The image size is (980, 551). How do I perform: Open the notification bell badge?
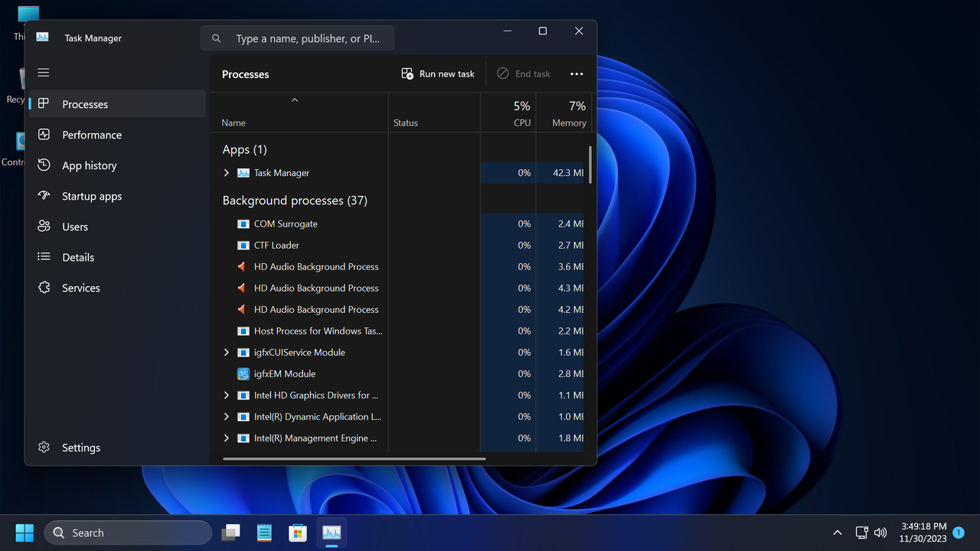coord(959,532)
